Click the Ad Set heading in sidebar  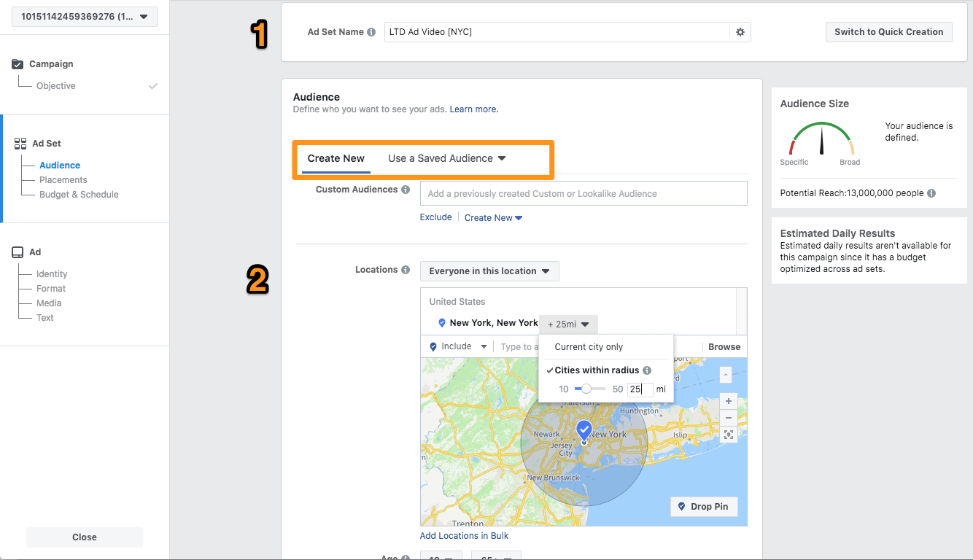(x=47, y=144)
